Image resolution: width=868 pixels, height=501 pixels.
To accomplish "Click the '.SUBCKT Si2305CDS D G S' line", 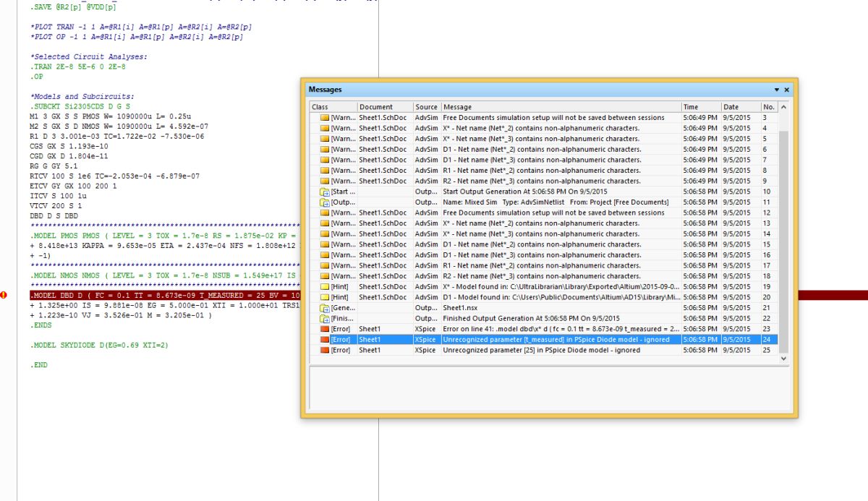I will 80,106.
